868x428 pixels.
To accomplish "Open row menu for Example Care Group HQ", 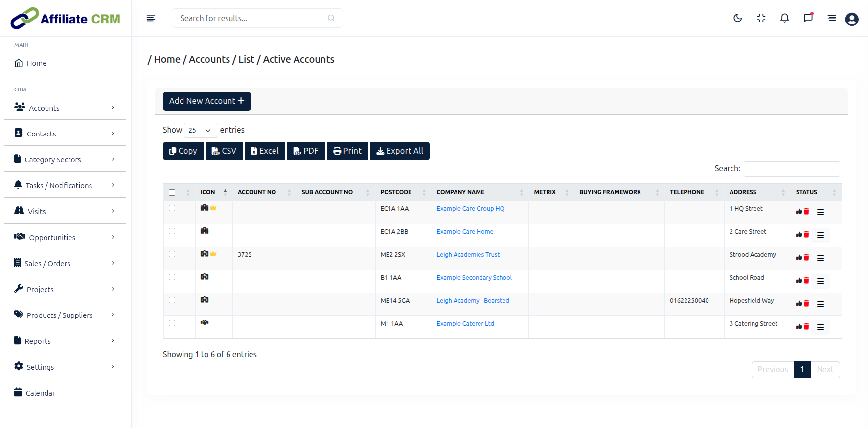I will pos(821,212).
